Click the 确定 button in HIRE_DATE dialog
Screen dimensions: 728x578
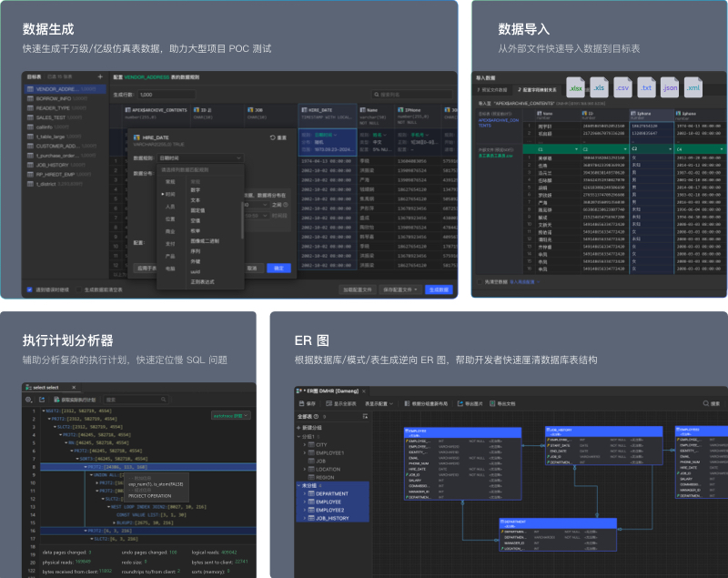pyautogui.click(x=278, y=269)
